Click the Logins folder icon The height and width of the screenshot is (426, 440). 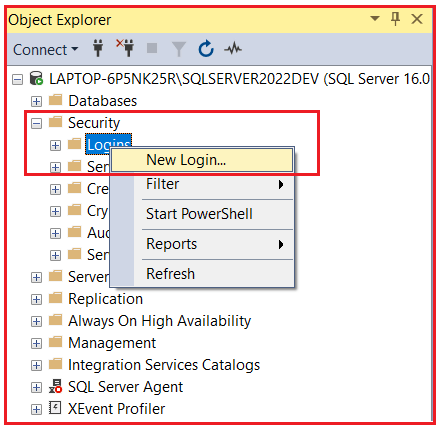pos(75,144)
